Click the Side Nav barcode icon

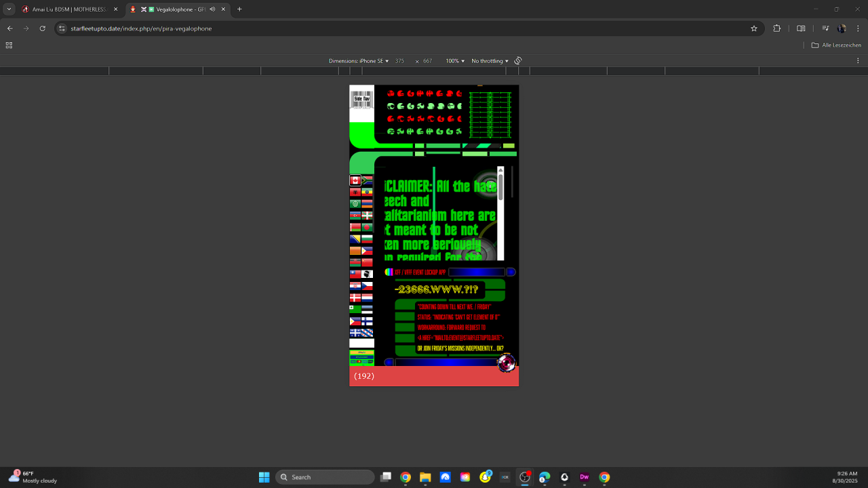[x=361, y=99]
